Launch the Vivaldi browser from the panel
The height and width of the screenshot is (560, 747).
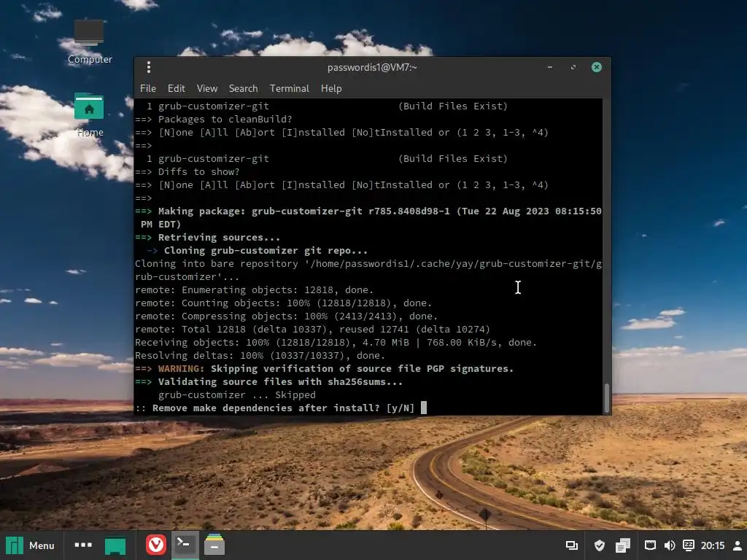pyautogui.click(x=156, y=545)
